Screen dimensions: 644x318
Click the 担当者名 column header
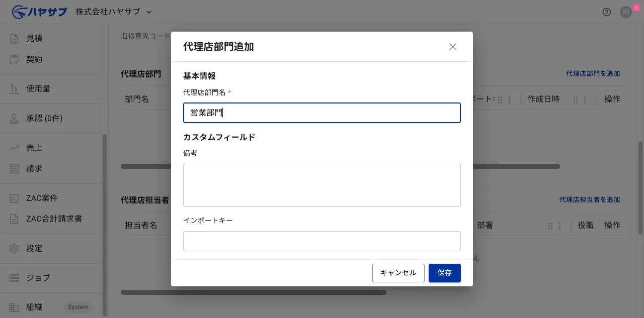coord(141,226)
